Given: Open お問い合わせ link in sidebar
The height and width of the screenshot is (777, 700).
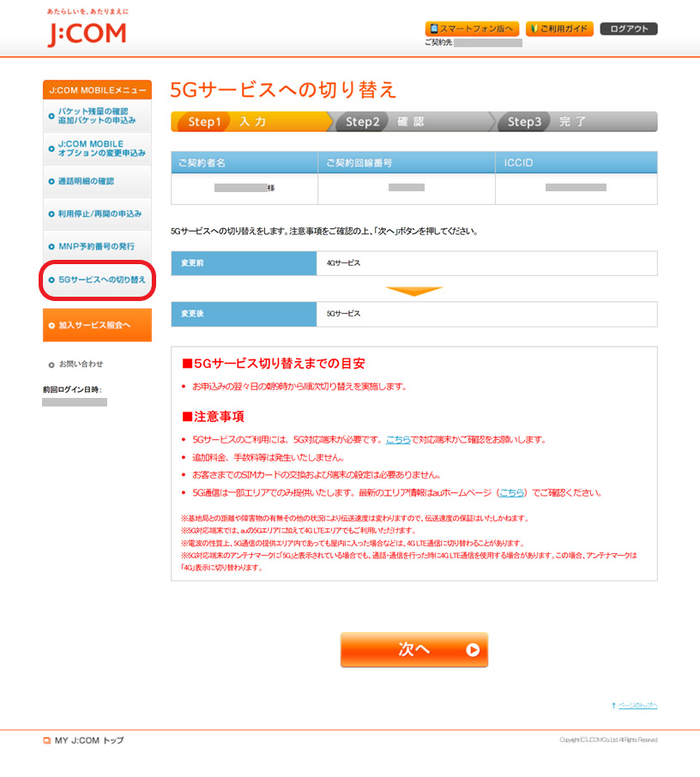Looking at the screenshot, I should tap(81, 364).
